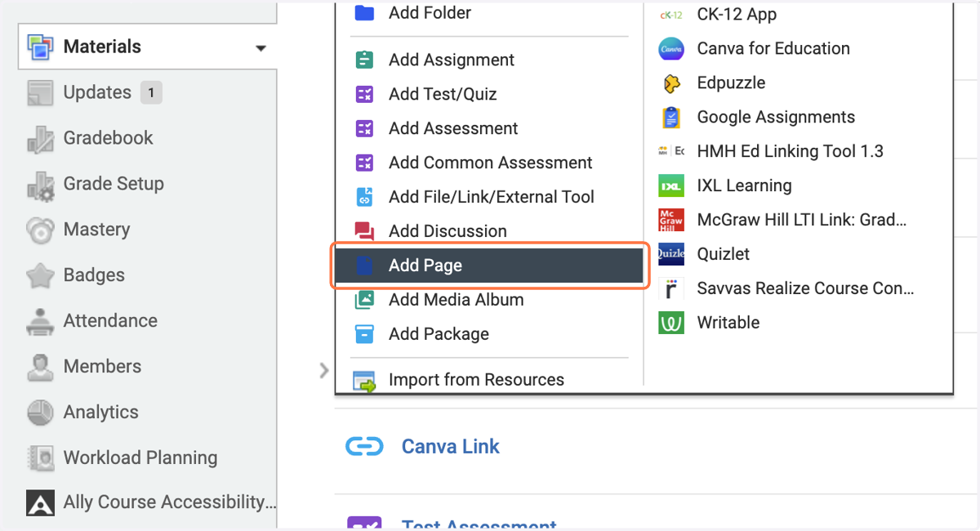This screenshot has height=531, width=980.
Task: Click the Add Media Album picture icon
Action: pos(364,300)
